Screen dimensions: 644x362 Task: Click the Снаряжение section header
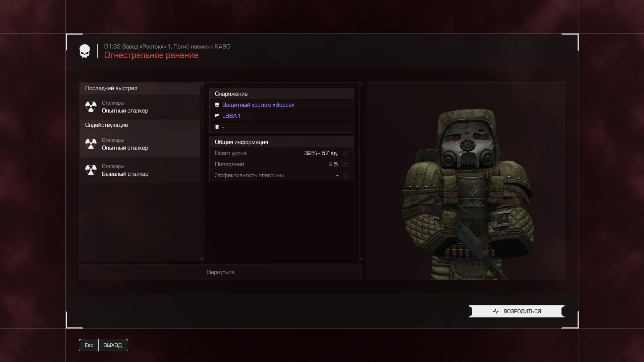[x=281, y=94]
